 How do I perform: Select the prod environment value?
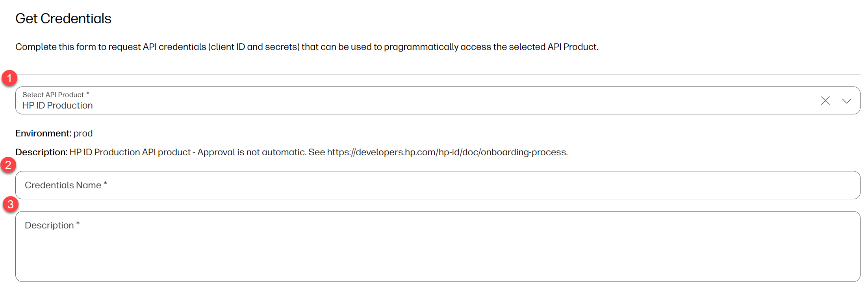(x=83, y=134)
